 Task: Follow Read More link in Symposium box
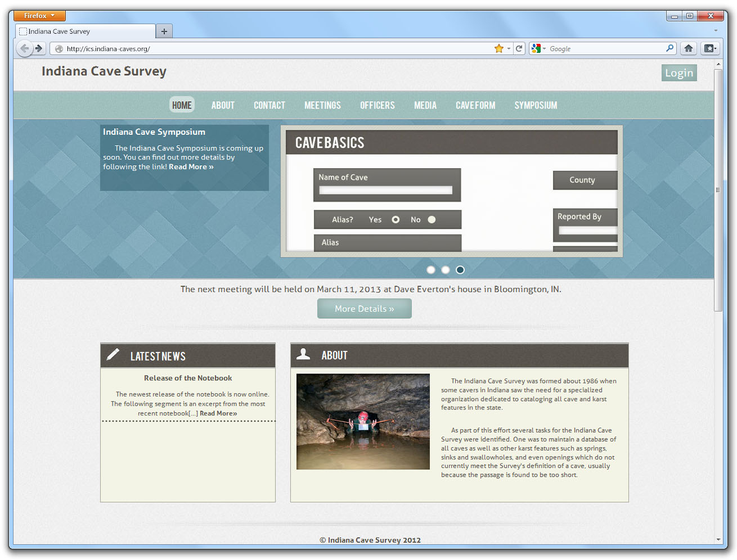[191, 167]
